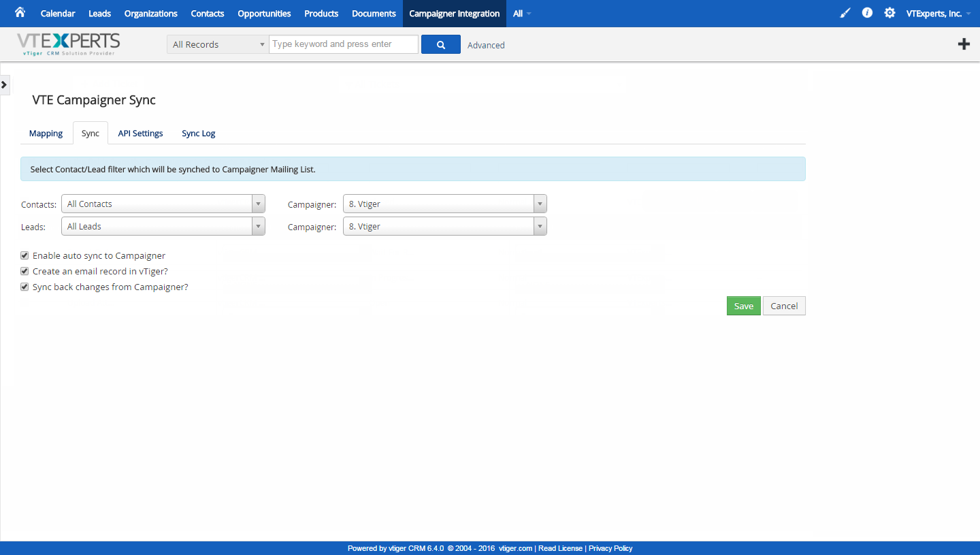The width and height of the screenshot is (980, 555).
Task: Open Calendar in the top menu
Action: click(58, 14)
